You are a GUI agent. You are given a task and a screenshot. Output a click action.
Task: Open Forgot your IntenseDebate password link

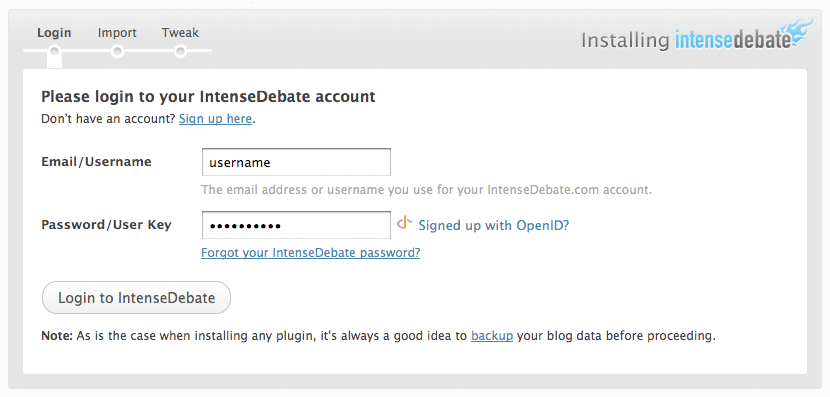click(310, 253)
